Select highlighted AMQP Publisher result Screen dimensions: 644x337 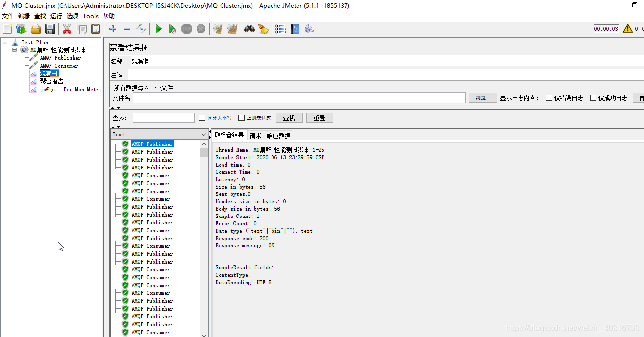click(152, 144)
